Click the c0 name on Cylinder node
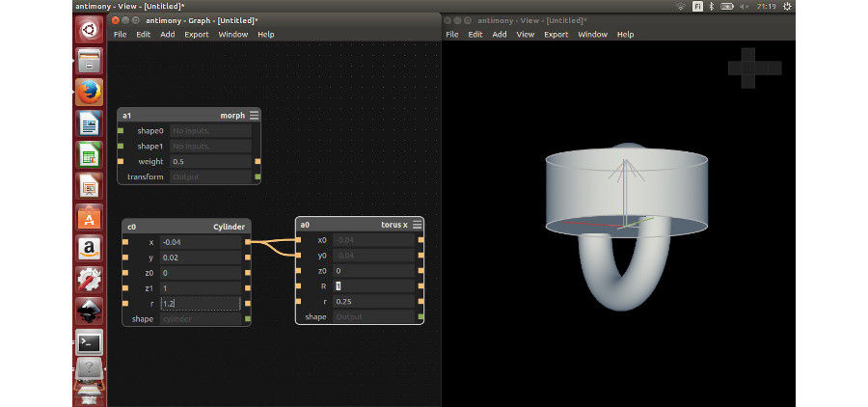This screenshot has width=868, height=407. tap(132, 227)
